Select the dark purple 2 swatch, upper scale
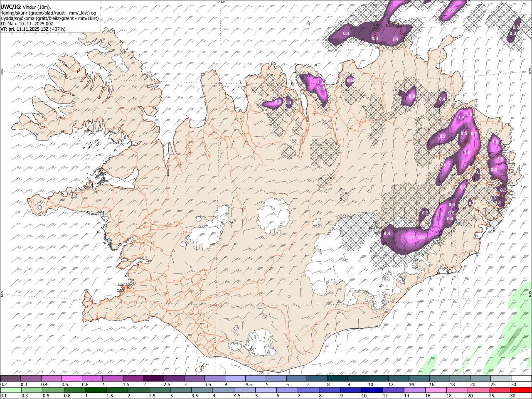Screen dimensions: 532x399 pos(153,379)
